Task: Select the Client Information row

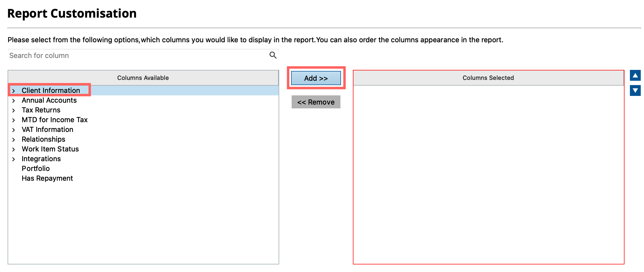Action: click(51, 90)
